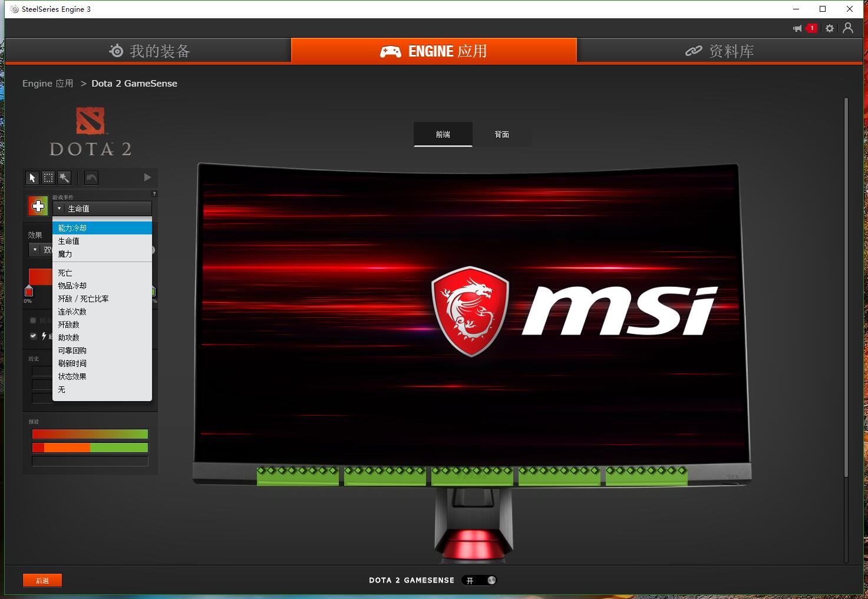Maximize the SteelSeries Engine 3 window

pyautogui.click(x=823, y=9)
